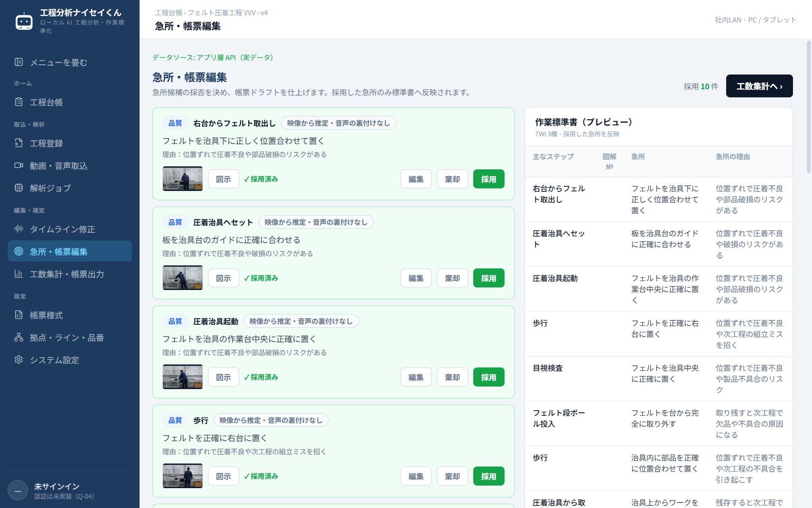The height and width of the screenshot is (508, 812).
Task: Click 図示 on 右台からフェルト取出し card
Action: coord(223,179)
